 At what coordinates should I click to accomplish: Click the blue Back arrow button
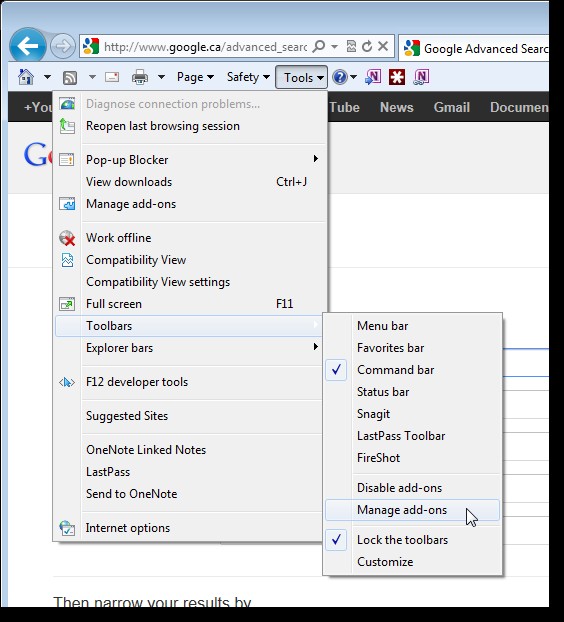(28, 46)
